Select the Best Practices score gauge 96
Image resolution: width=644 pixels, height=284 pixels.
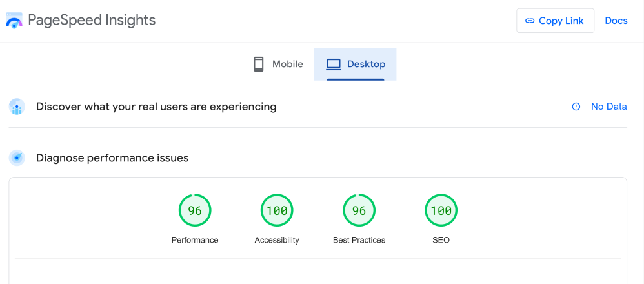point(359,210)
